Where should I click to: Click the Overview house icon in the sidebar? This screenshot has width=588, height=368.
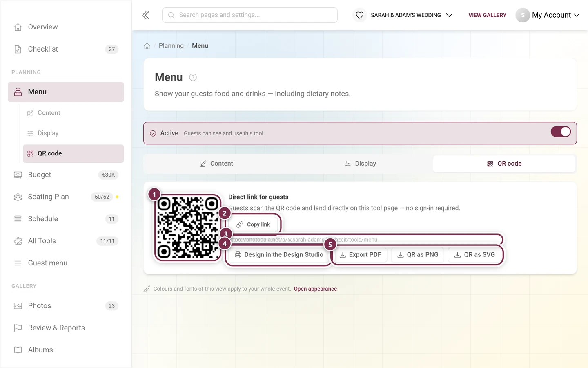pyautogui.click(x=18, y=27)
